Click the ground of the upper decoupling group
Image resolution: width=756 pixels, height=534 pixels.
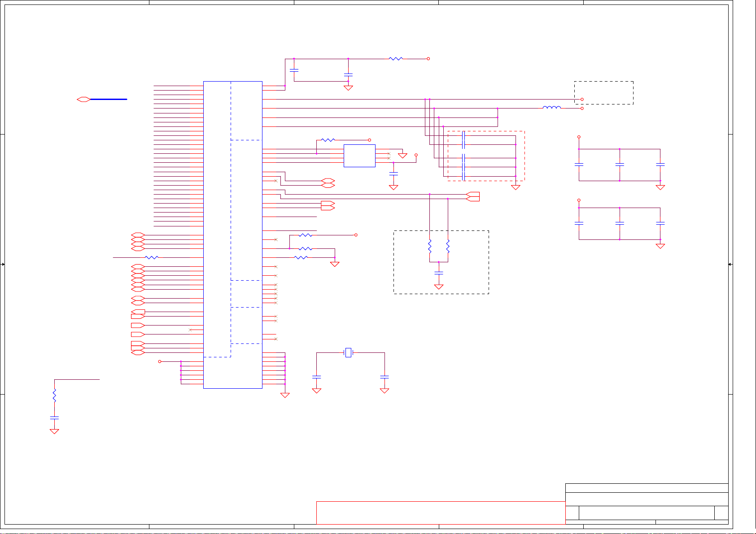tap(660, 187)
